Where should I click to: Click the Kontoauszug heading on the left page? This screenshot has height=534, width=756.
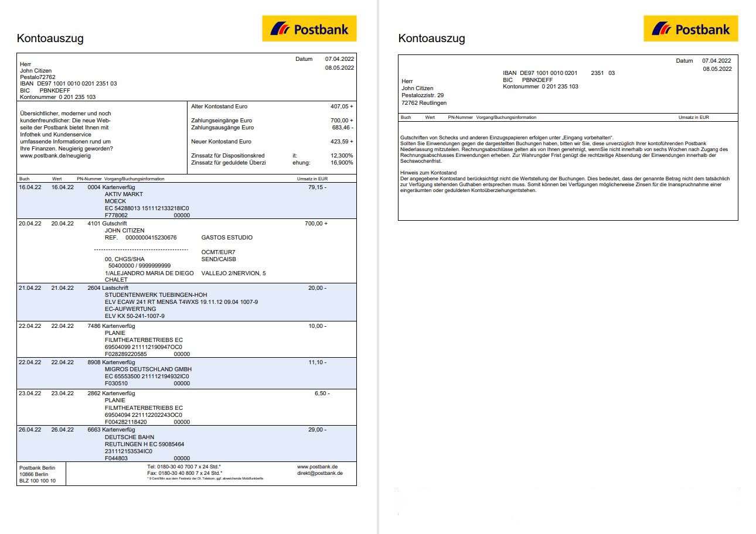tap(50, 39)
